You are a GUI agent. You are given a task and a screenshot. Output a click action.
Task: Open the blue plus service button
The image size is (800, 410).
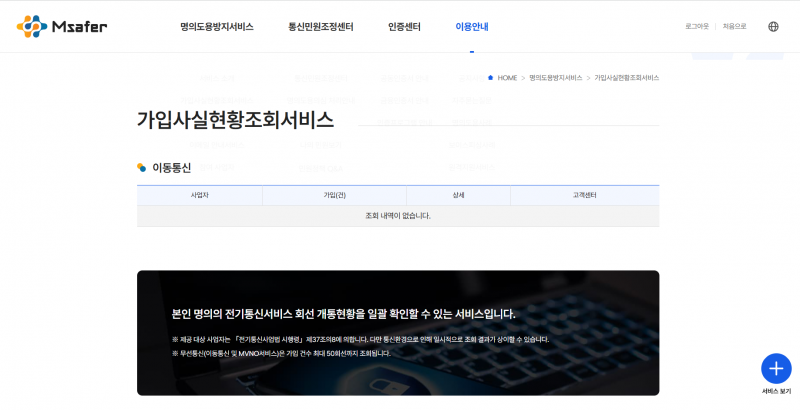point(776,368)
